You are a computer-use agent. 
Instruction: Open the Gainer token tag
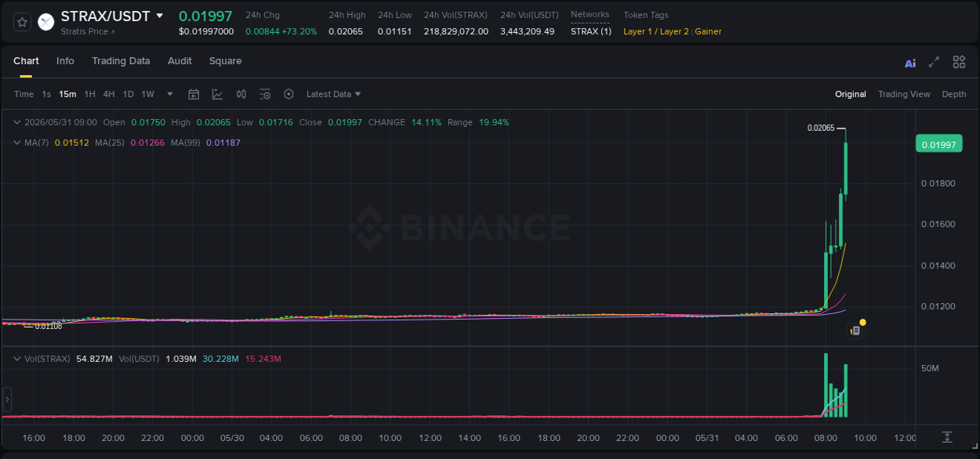(x=708, y=31)
